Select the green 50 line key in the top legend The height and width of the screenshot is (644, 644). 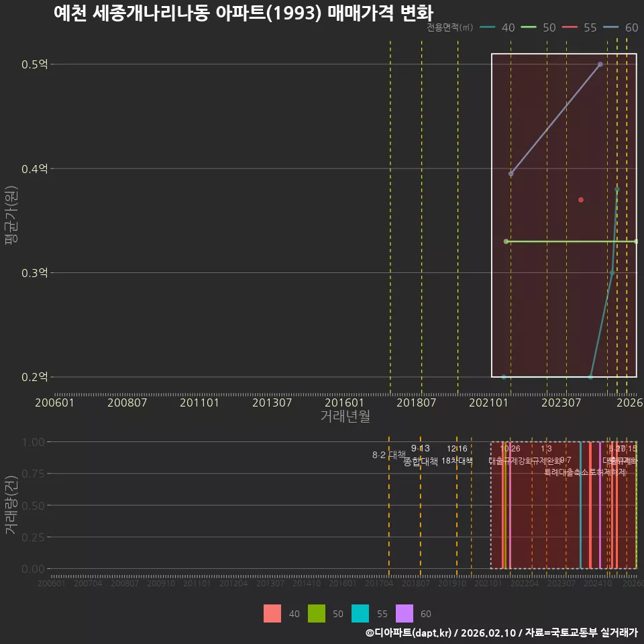[529, 28]
